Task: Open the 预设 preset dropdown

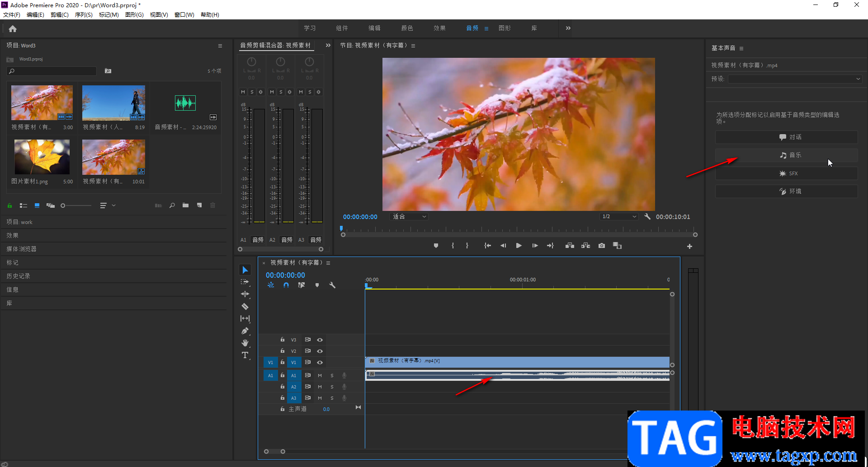Action: pyautogui.click(x=795, y=79)
